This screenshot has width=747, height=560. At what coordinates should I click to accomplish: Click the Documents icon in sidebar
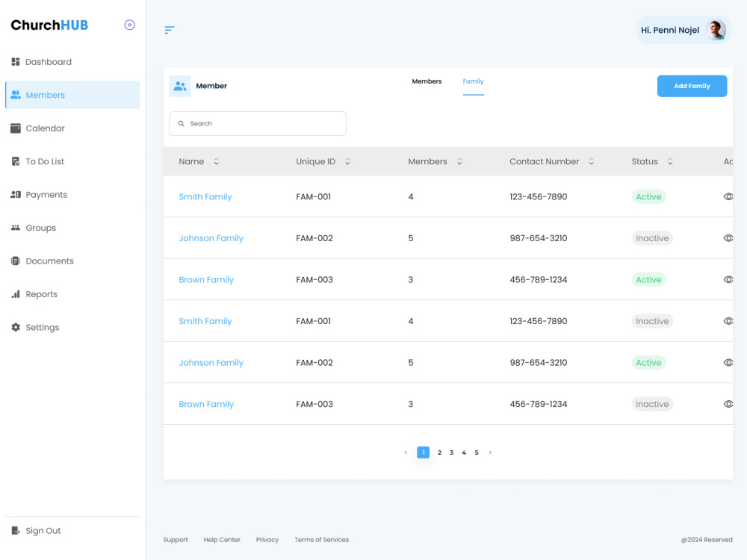click(16, 261)
